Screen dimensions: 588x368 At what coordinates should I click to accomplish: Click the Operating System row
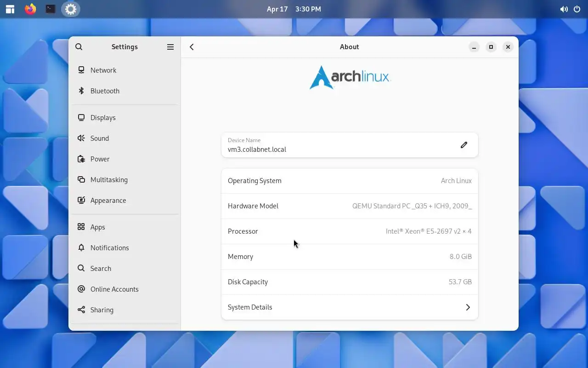350,181
